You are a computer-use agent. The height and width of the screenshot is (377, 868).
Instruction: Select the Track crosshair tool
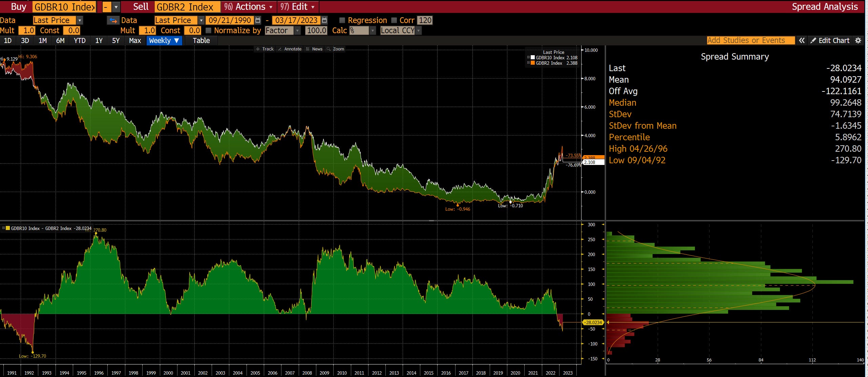click(265, 49)
